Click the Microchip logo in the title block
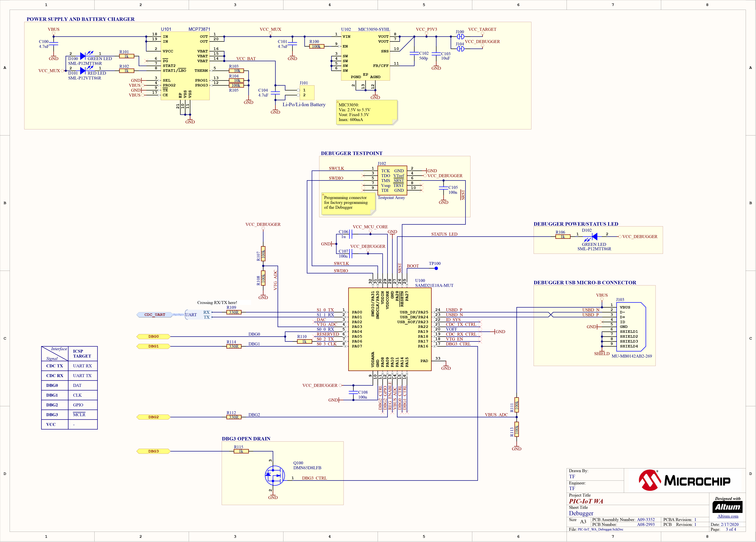Viewport: 756px width, 542px height. click(x=684, y=480)
